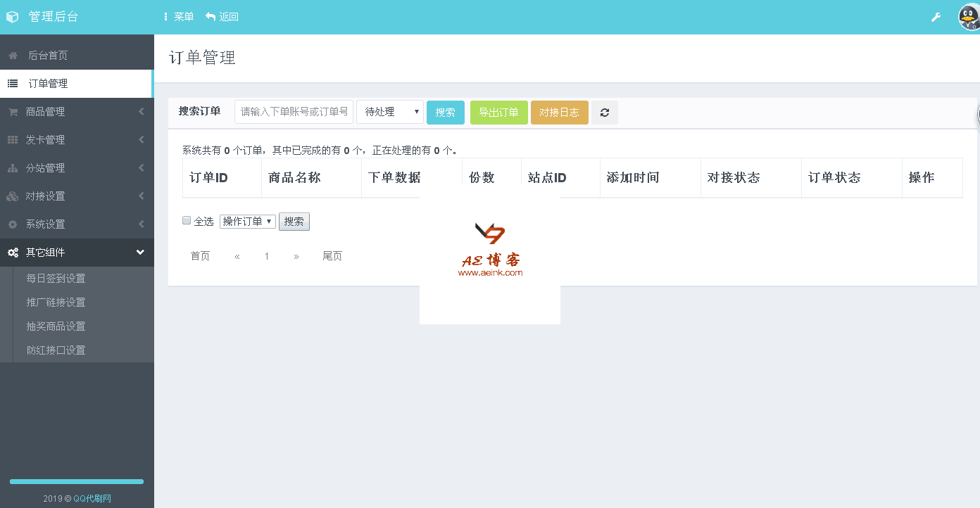Open the QQ penguin avatar menu

pyautogui.click(x=969, y=17)
